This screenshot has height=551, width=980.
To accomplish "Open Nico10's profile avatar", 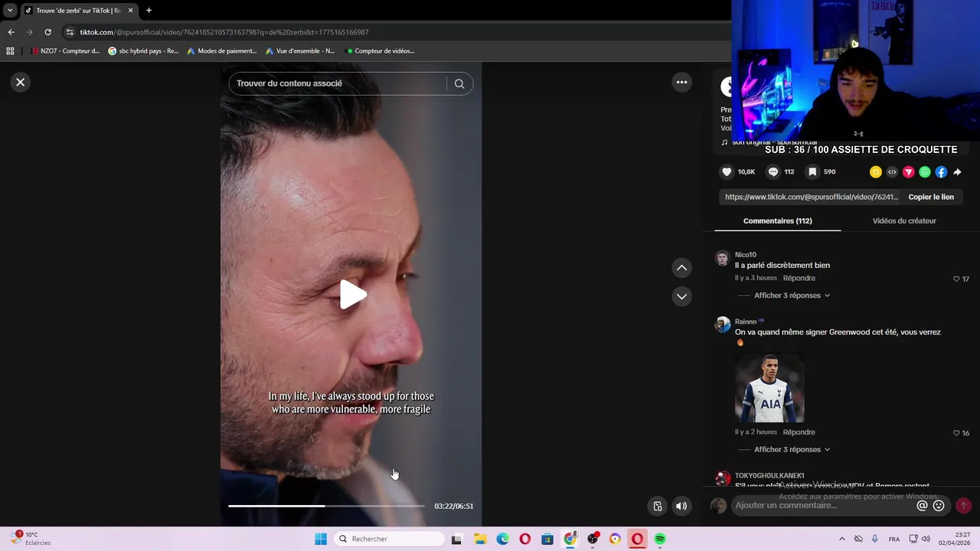I will [722, 258].
